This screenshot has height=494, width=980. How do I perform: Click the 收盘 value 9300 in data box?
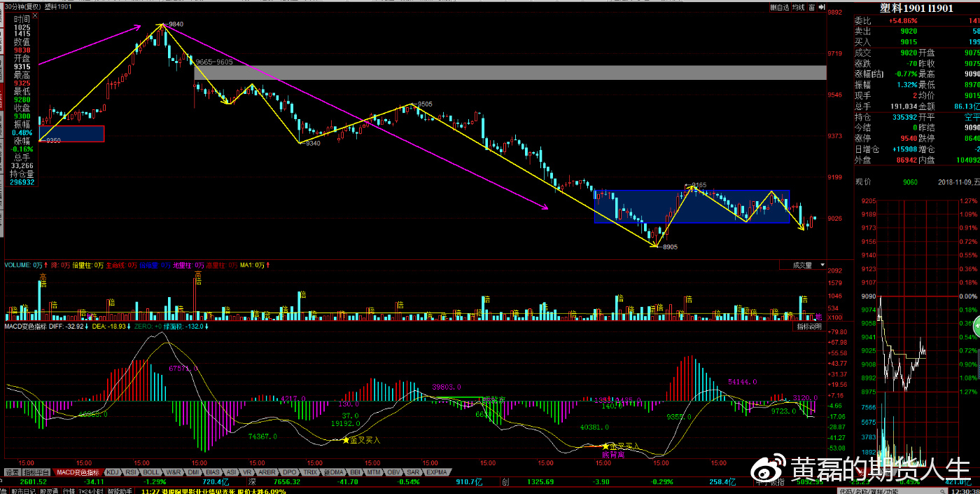(x=22, y=116)
